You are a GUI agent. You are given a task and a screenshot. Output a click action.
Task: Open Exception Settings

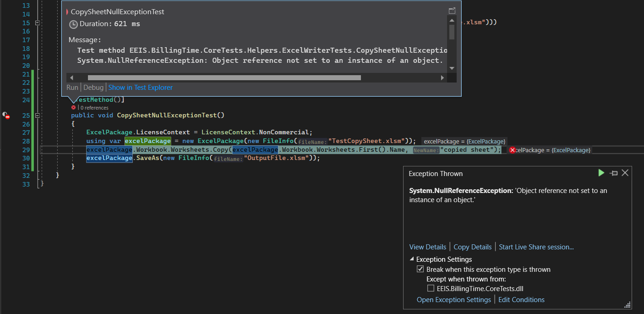[453, 299]
